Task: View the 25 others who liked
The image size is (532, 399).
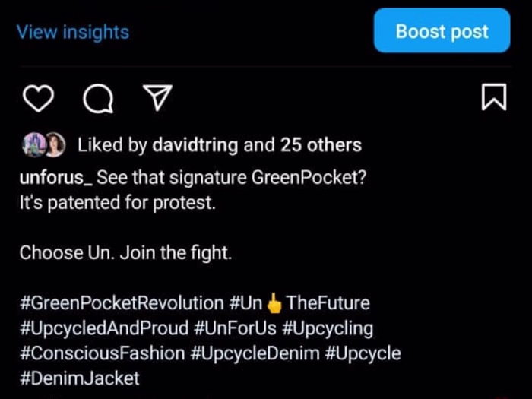Action: pyautogui.click(x=321, y=144)
